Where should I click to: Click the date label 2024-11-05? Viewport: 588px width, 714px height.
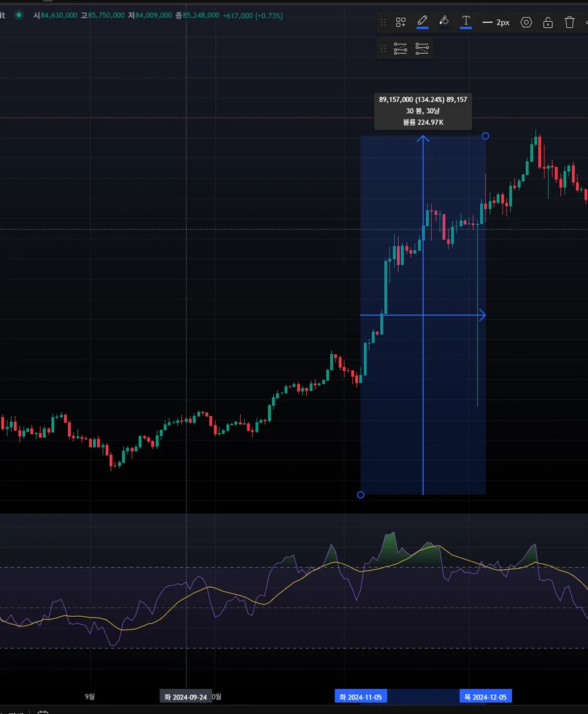(x=360, y=697)
